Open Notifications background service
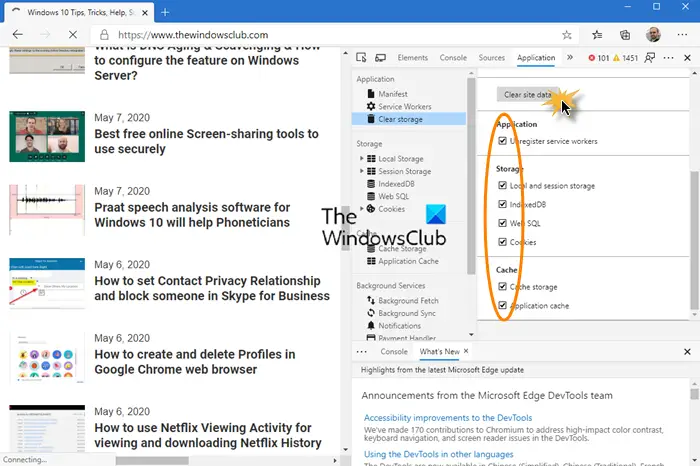The height and width of the screenshot is (466, 700). click(399, 325)
